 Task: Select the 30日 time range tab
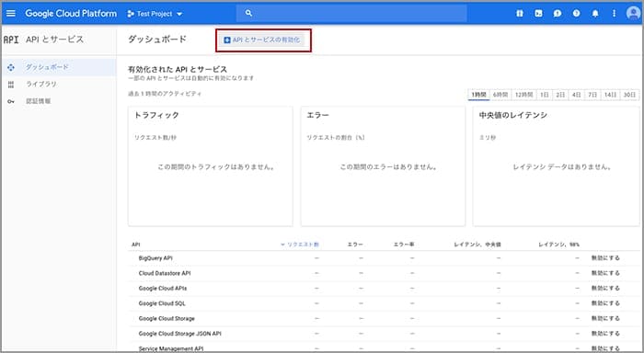629,95
